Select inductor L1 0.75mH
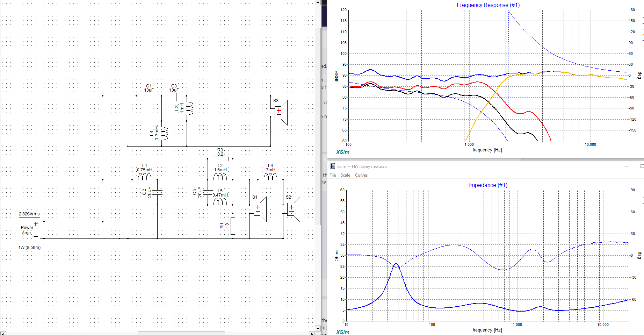This screenshot has width=644, height=335. click(145, 176)
